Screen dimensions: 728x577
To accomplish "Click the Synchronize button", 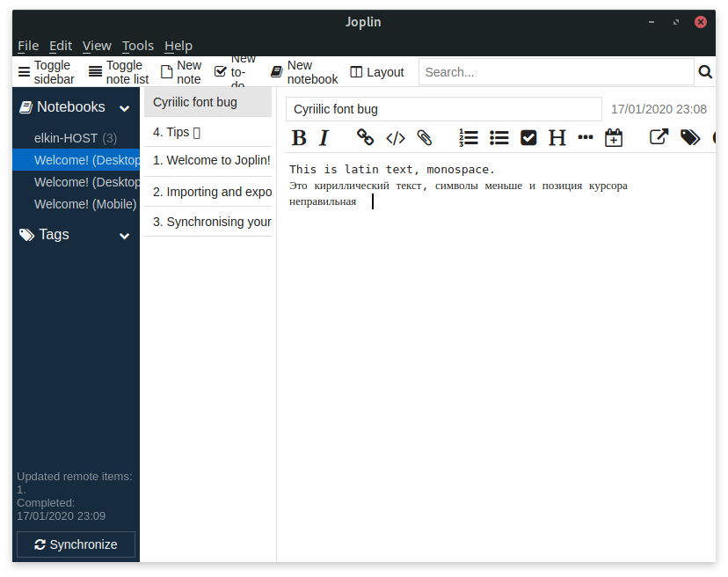I will 75,544.
